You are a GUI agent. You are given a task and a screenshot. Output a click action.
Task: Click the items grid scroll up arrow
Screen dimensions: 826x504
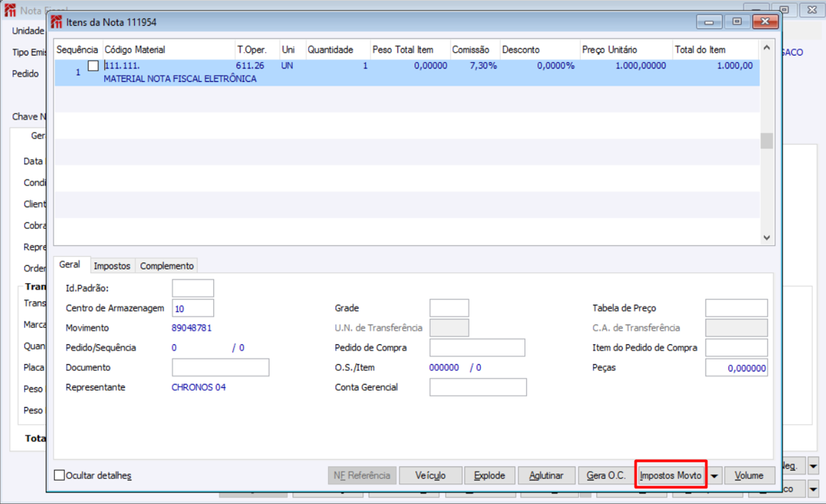(x=767, y=48)
